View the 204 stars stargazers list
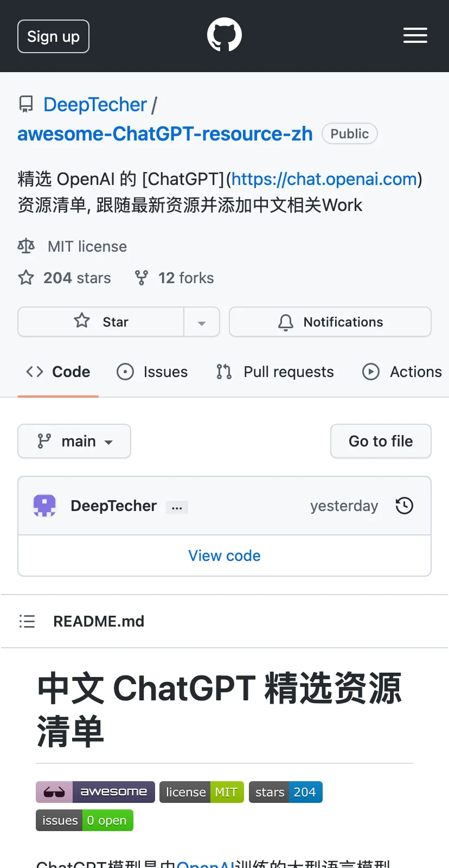449x868 pixels. (77, 278)
